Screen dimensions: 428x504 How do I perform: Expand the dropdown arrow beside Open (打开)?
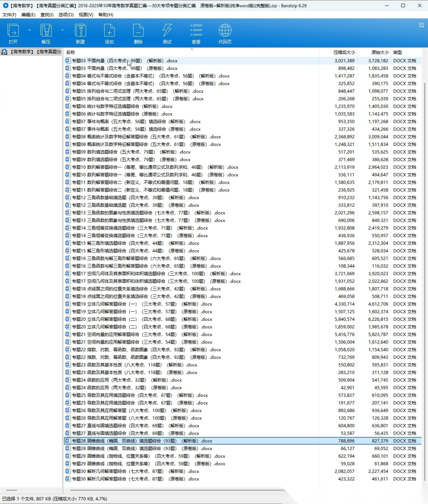29,30
